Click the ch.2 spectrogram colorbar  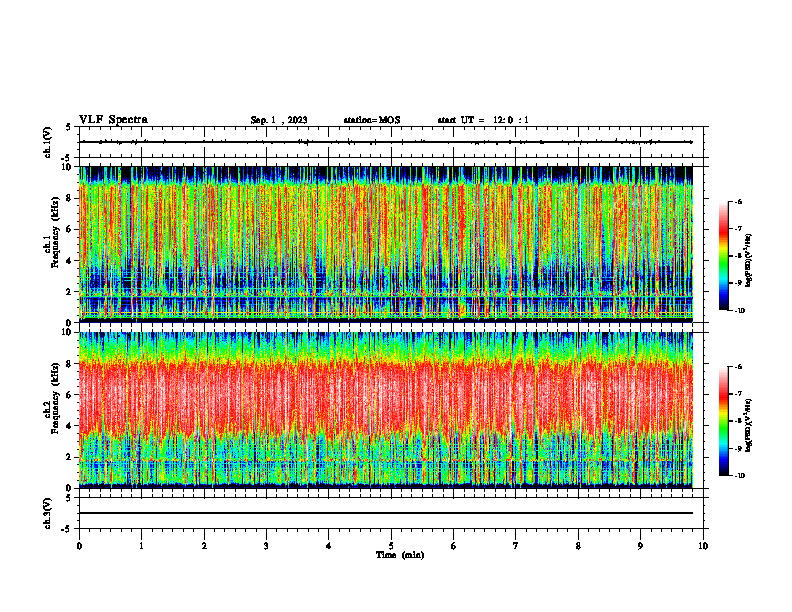point(724,421)
